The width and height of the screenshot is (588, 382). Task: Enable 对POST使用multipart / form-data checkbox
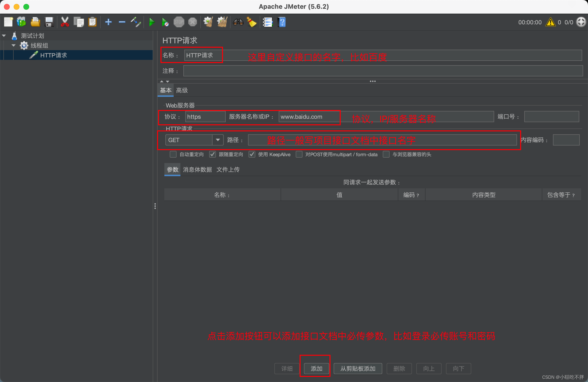pos(299,155)
